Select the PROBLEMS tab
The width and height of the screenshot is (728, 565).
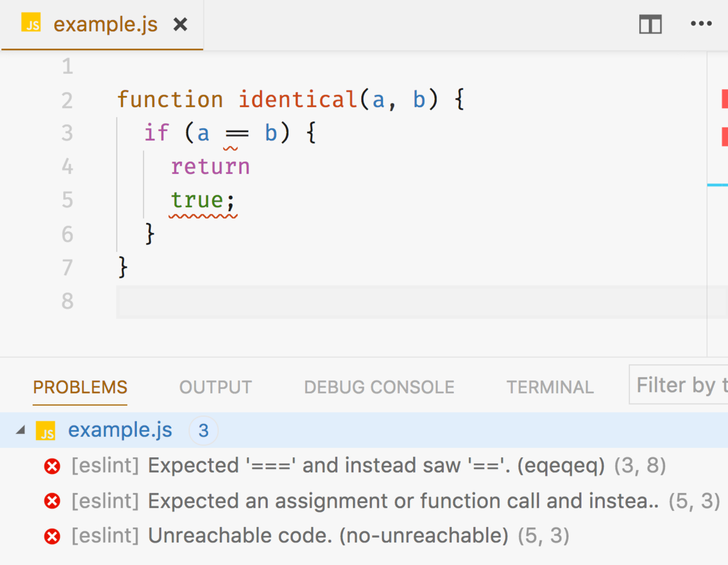(x=80, y=387)
